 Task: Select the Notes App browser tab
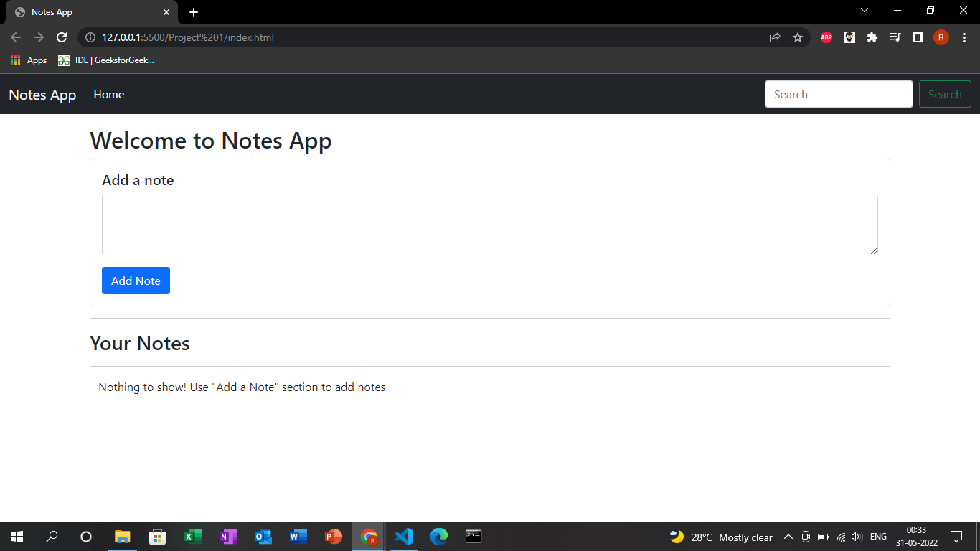pos(90,12)
